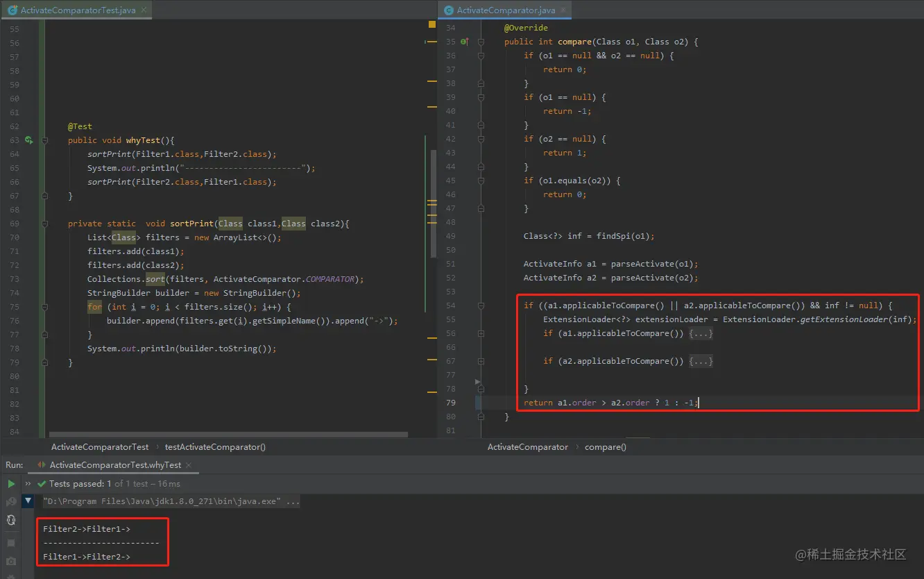Click 'StringBuilder builder = new StringBuilder();' line
924x579 pixels.
pos(194,293)
